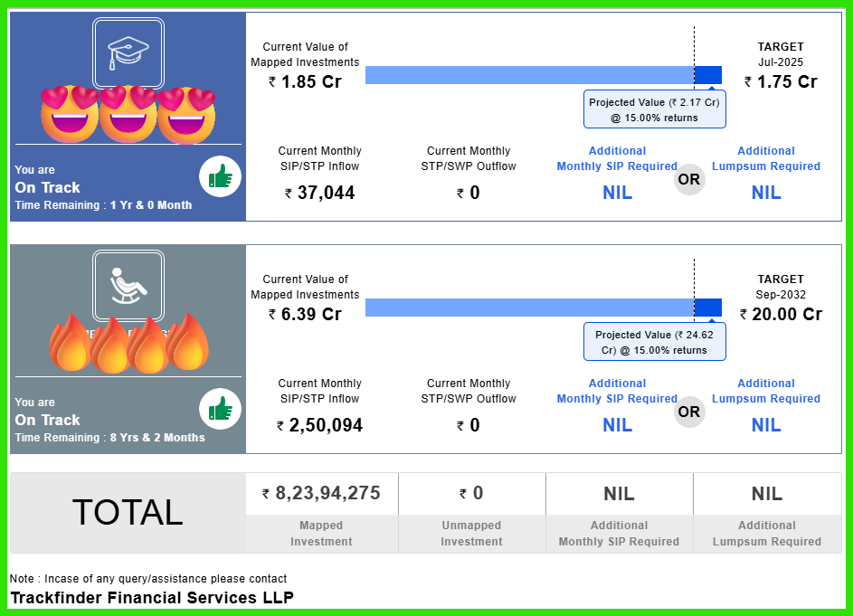The height and width of the screenshot is (616, 853).
Task: Click the Trackfinder Financial Services LLP name
Action: (152, 598)
